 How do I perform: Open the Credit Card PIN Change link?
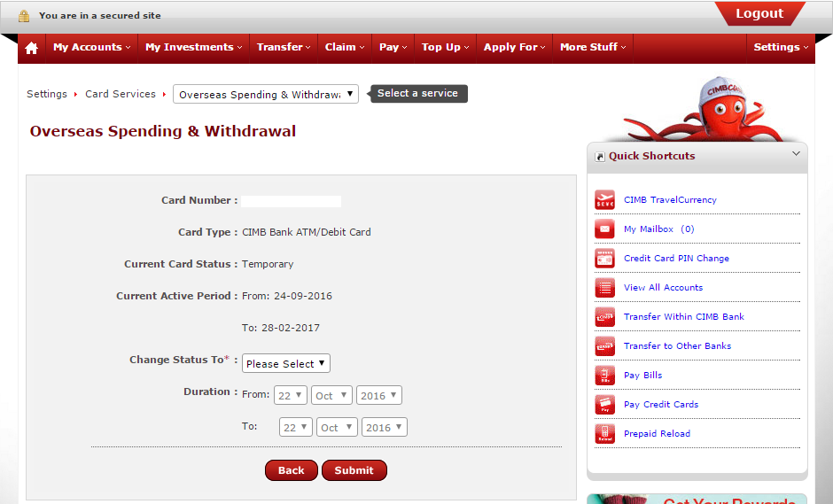pyautogui.click(x=676, y=258)
